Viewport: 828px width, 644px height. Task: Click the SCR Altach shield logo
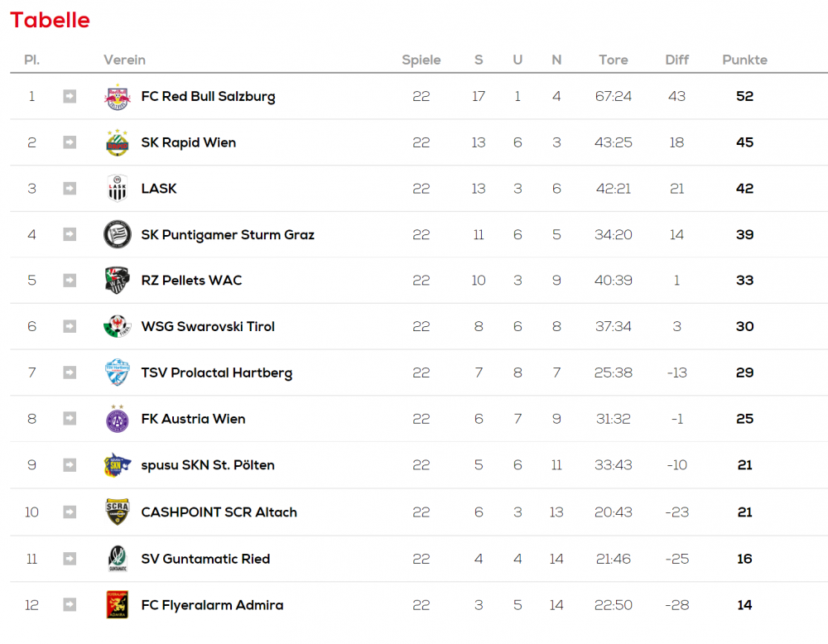[118, 512]
